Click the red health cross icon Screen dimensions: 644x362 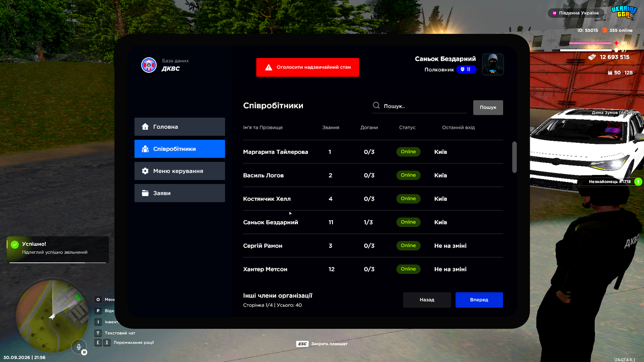pyautogui.click(x=616, y=43)
